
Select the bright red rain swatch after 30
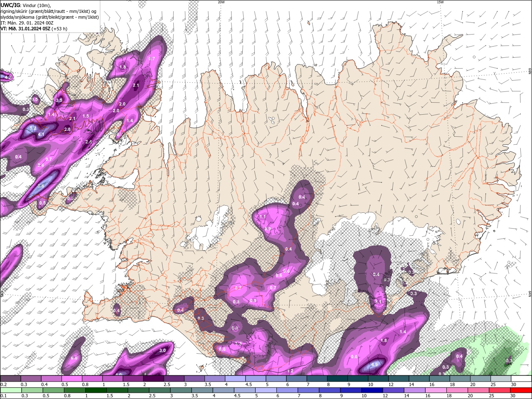pos(520,390)
